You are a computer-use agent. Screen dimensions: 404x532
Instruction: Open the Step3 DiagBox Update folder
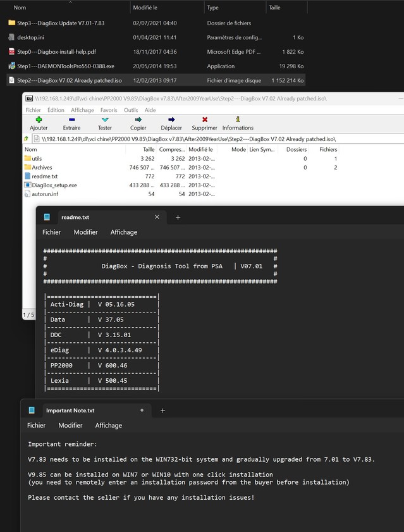click(x=60, y=23)
